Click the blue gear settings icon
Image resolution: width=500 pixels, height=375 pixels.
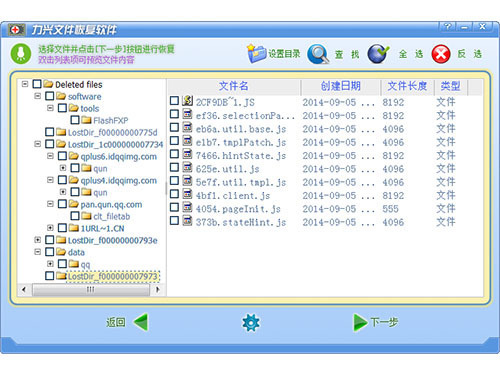(251, 322)
